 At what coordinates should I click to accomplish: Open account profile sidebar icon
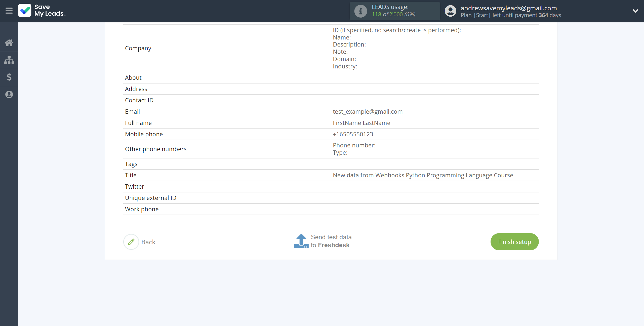click(9, 95)
